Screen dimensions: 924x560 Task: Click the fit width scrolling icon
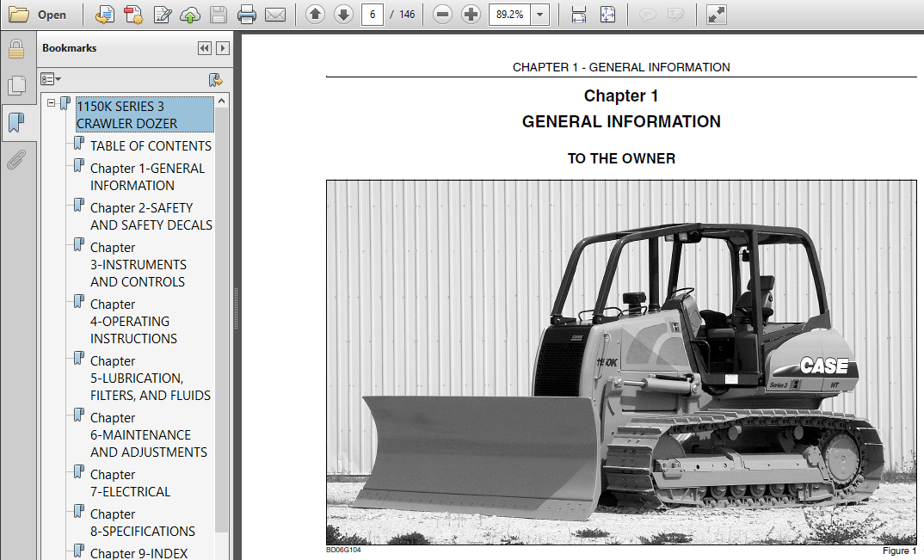[579, 15]
